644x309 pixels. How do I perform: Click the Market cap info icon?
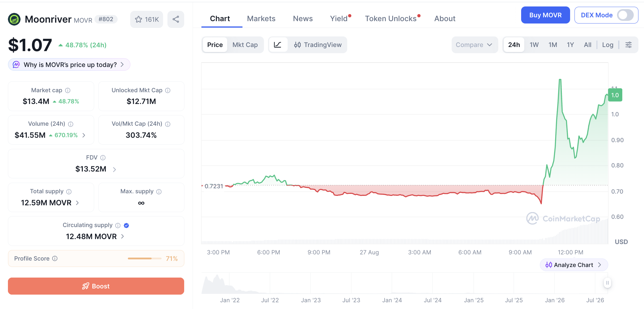pyautogui.click(x=68, y=90)
